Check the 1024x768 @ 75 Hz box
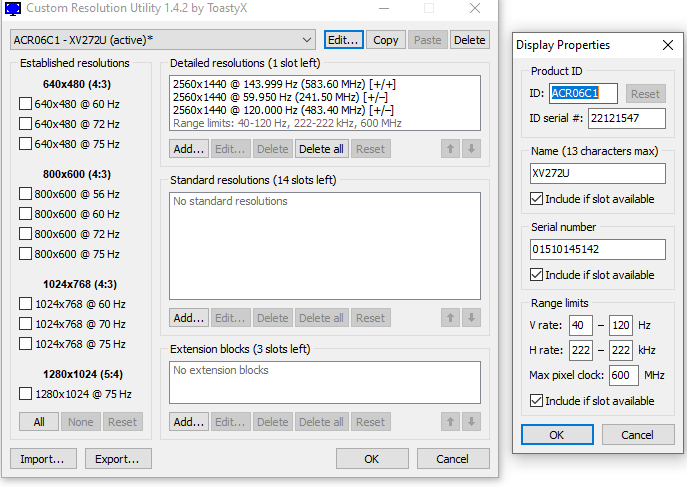This screenshot has width=687, height=487. click(25, 344)
